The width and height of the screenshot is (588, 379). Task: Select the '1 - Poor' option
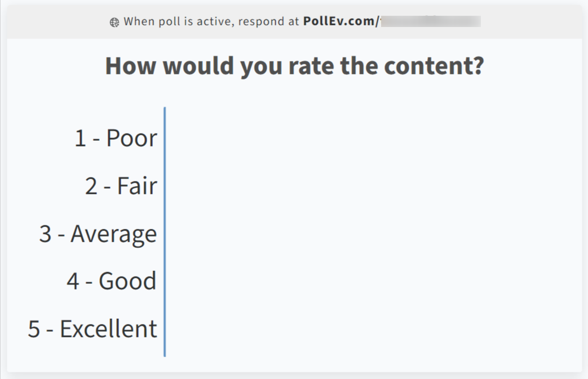pyautogui.click(x=116, y=138)
